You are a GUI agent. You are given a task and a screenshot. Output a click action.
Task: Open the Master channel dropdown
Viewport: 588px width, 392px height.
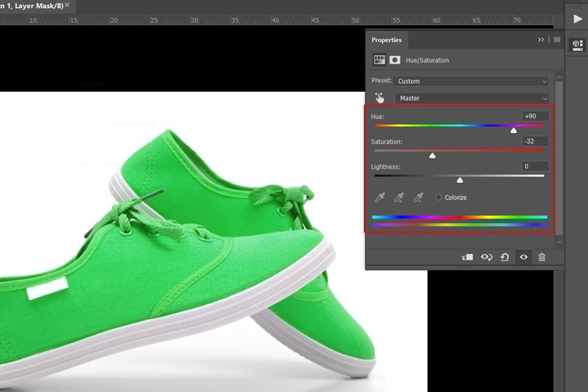tap(472, 98)
